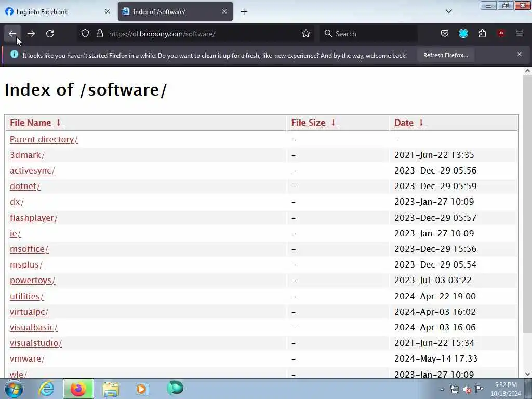532x399 pixels.
Task: Open the visualbasic/ folder link
Action: coord(34,327)
